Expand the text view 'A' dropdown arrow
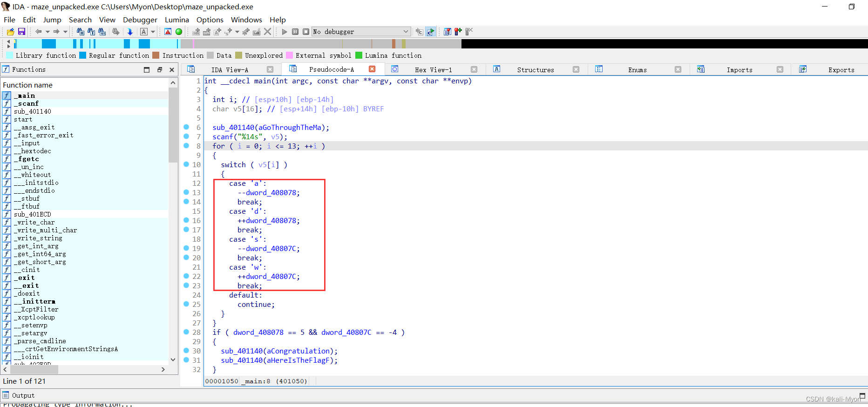868x407 pixels. coord(153,32)
